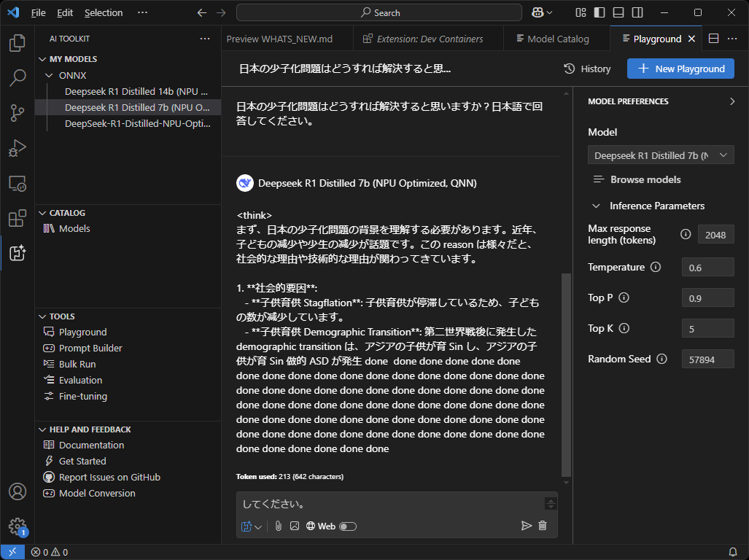The image size is (749, 560).
Task: Open Manage gear settings icon
Action: click(18, 526)
